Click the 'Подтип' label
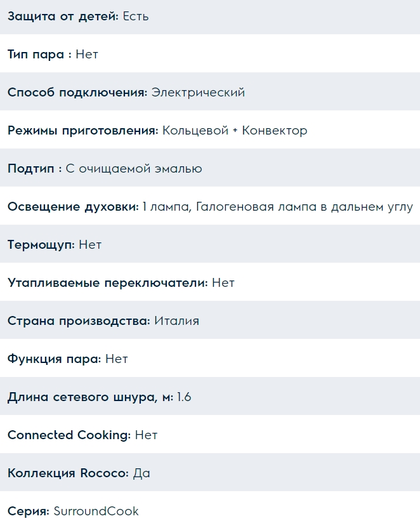The width and height of the screenshot is (420, 521). click(34, 169)
